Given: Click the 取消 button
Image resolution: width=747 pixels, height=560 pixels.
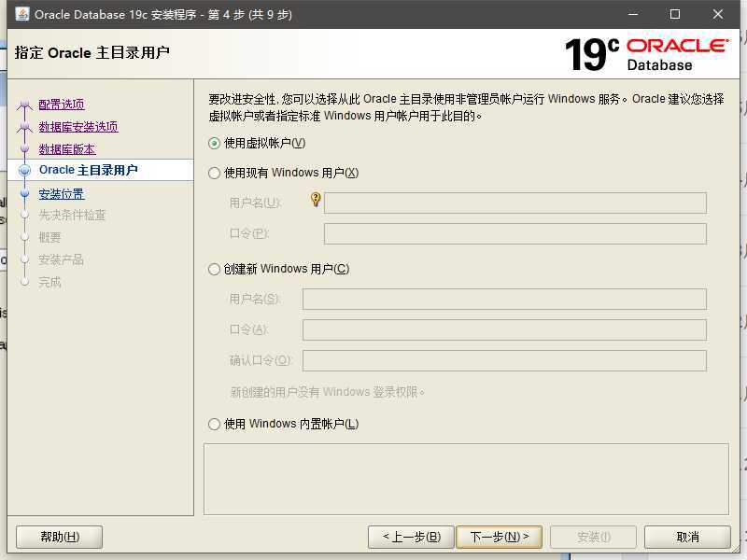Looking at the screenshot, I should (687, 538).
